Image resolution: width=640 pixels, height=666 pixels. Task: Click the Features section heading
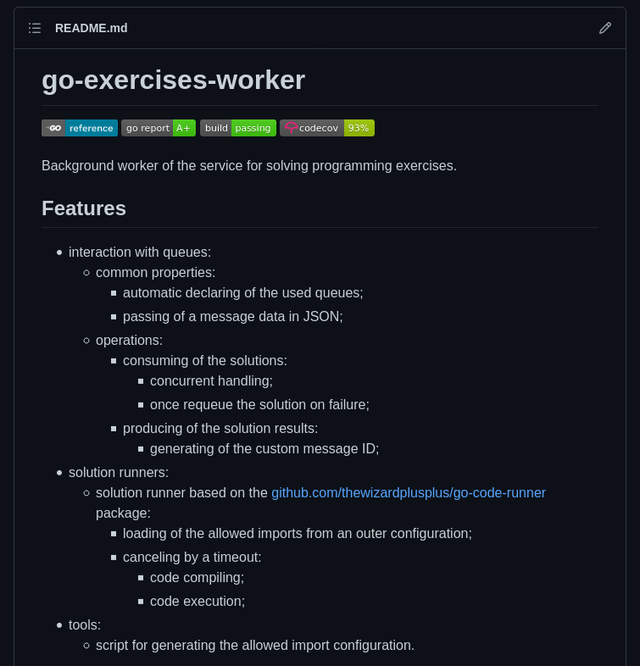click(84, 209)
